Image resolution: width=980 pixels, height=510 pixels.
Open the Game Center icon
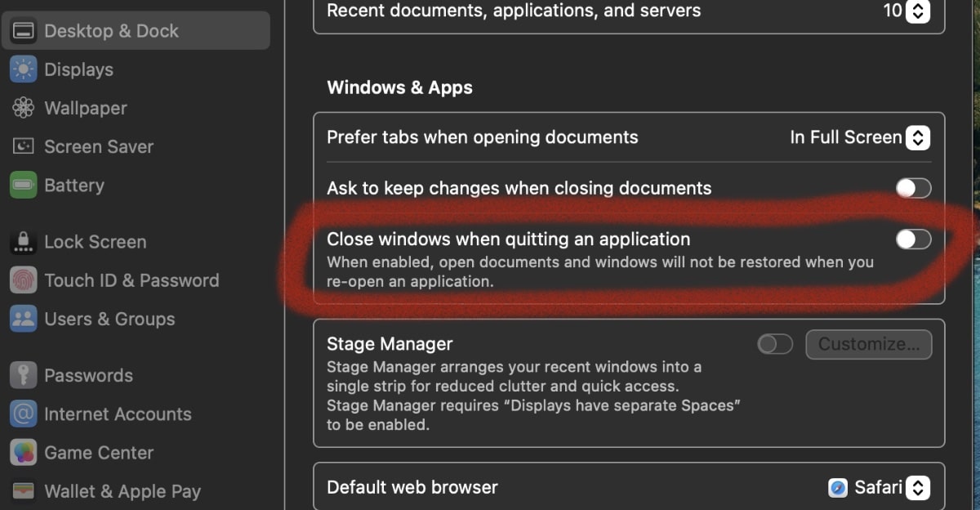click(x=23, y=452)
